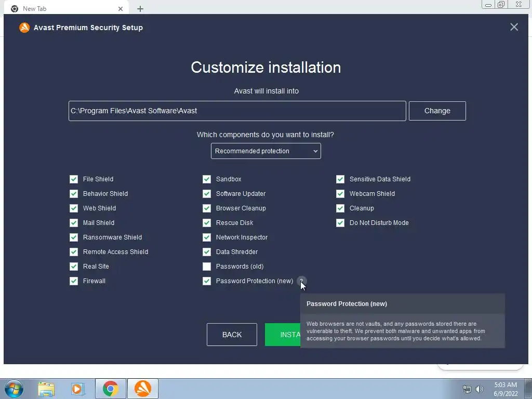Uncheck Webcam Shield

pos(340,194)
